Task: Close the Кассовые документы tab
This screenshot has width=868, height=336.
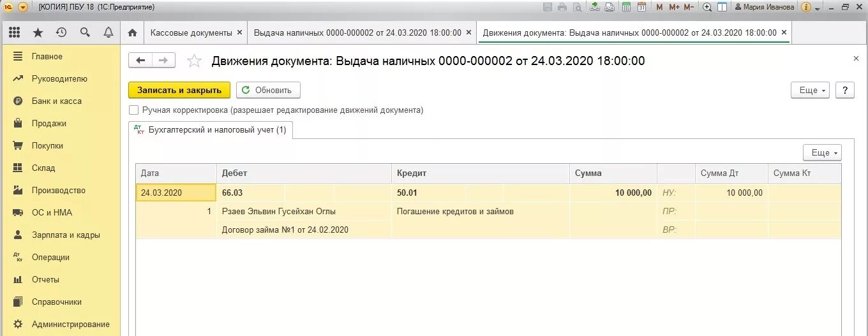Action: click(239, 32)
